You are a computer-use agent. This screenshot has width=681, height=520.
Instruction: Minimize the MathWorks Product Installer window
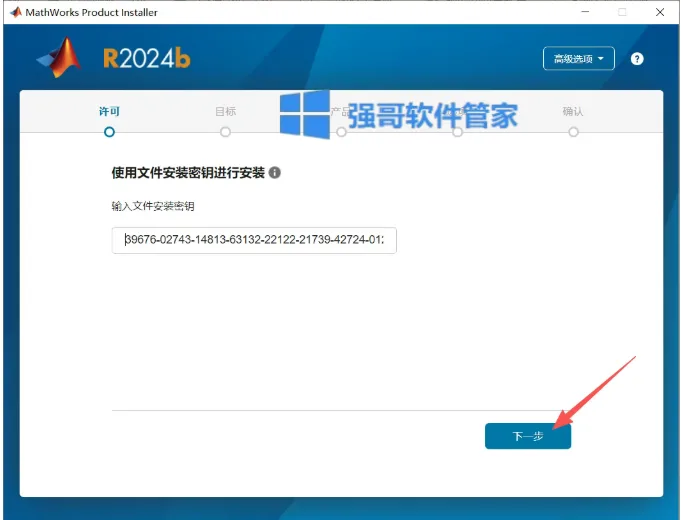[x=585, y=12]
